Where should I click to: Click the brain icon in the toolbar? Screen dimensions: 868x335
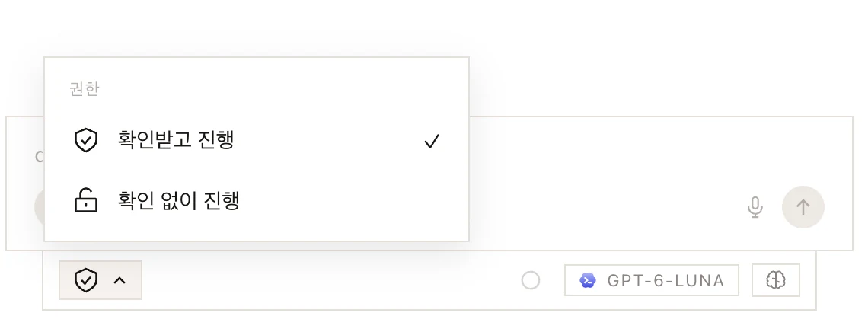pyautogui.click(x=776, y=280)
